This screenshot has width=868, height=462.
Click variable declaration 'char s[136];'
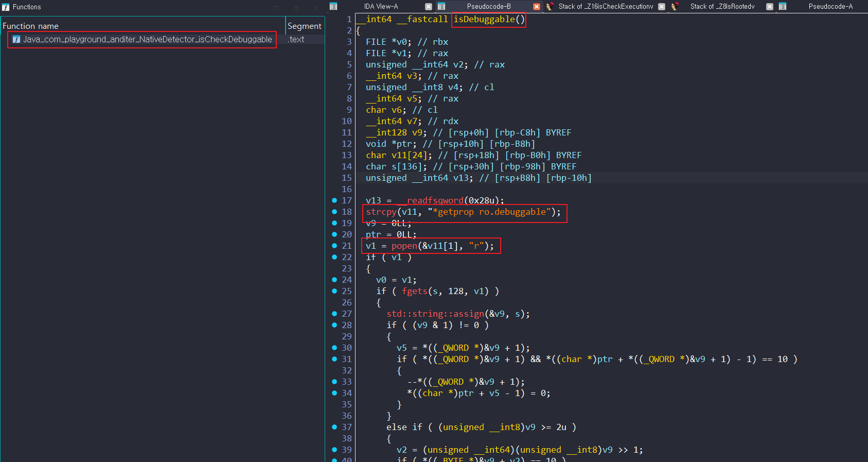[397, 166]
